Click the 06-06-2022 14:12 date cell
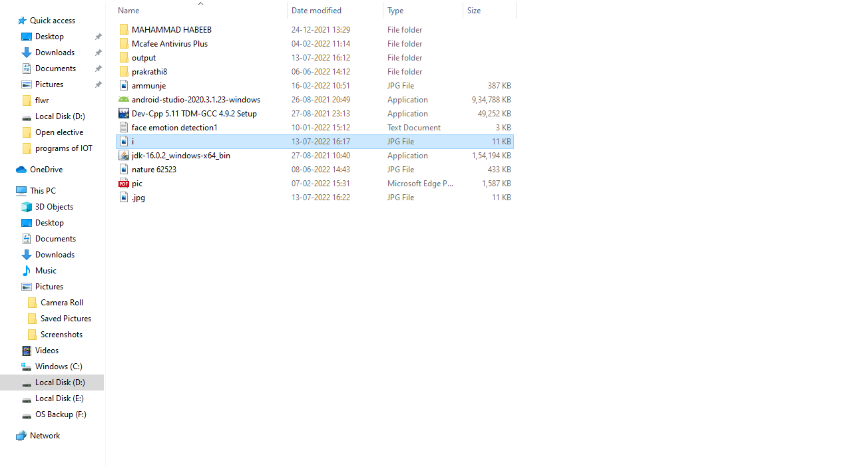 [x=321, y=71]
